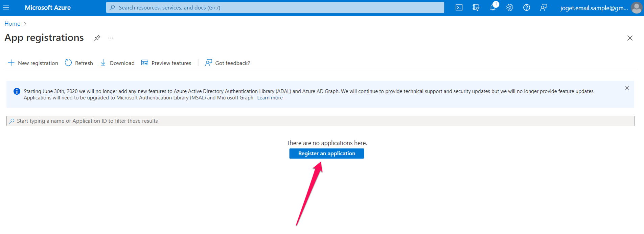Viewport: 644px width, 234px height.
Task: Click Register an application button
Action: 327,154
